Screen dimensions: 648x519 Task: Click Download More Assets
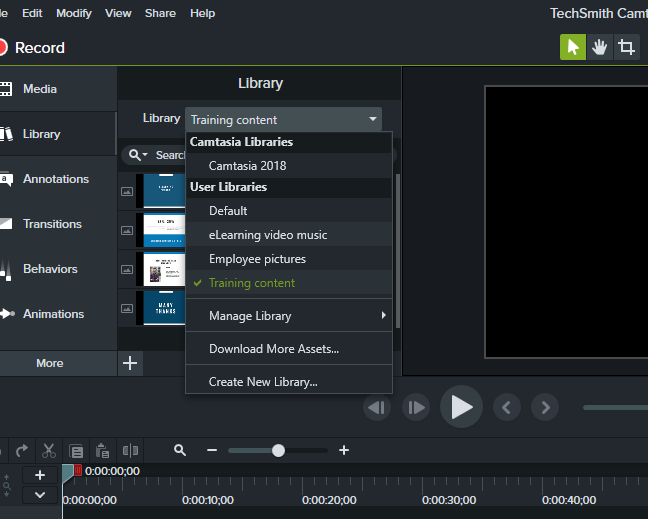289,349
